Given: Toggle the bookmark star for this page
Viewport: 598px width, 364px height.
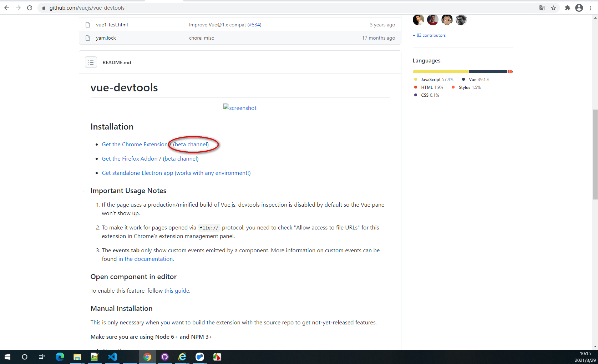Looking at the screenshot, I should pyautogui.click(x=553, y=7).
